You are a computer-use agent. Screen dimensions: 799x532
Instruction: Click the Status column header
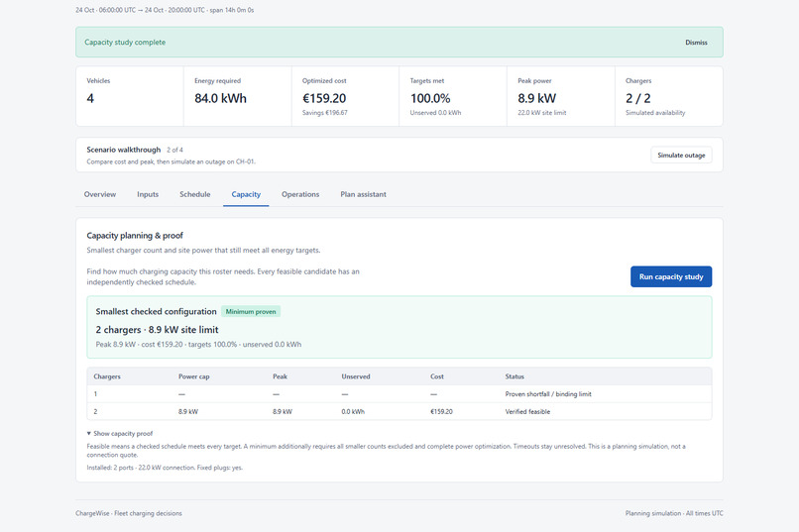(x=514, y=376)
